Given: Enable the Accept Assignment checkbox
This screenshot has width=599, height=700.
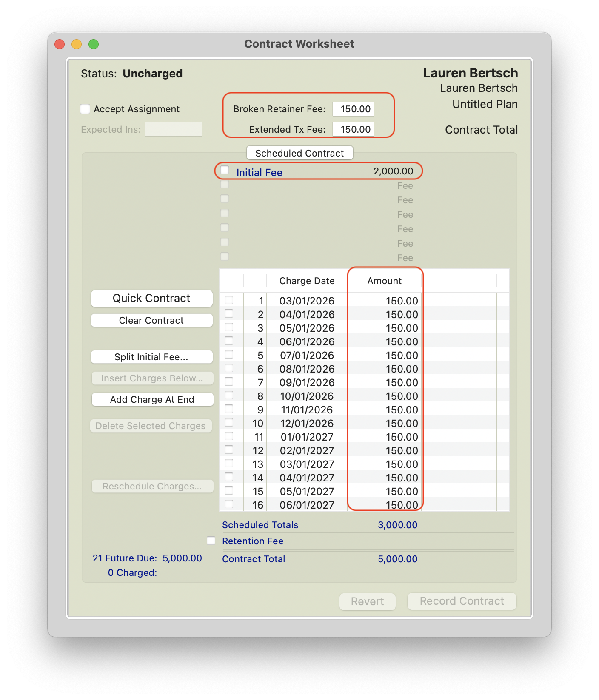Looking at the screenshot, I should click(85, 109).
